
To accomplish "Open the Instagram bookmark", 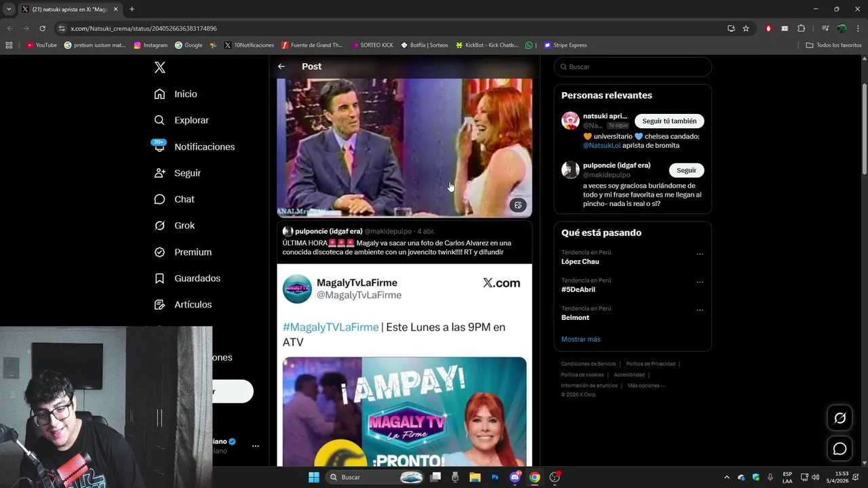I will coord(151,45).
